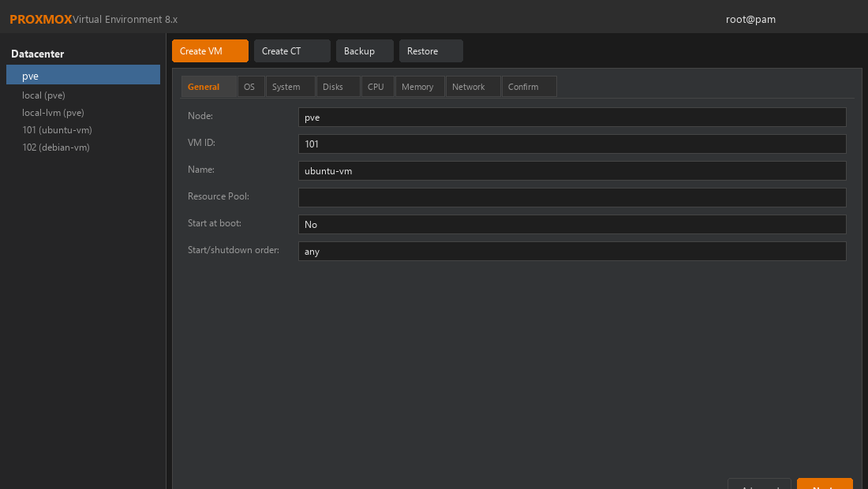Click the Name field with ubuntu-vm

[572, 171]
